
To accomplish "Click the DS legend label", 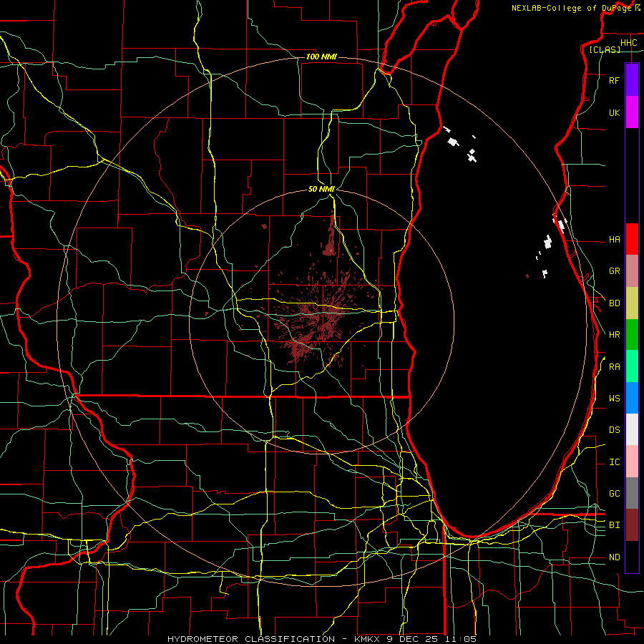I will click(x=614, y=429).
